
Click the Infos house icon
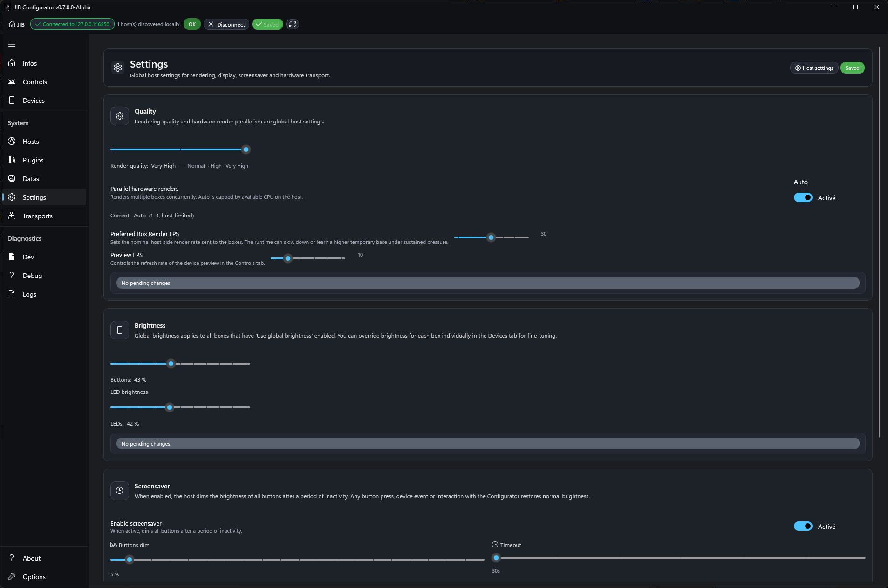[x=12, y=63]
